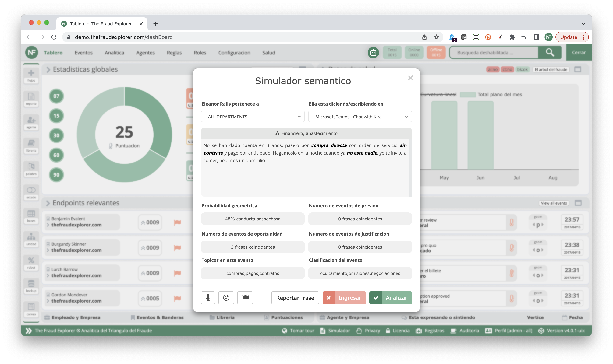Click the Reportar frase button
The image size is (613, 364).
[295, 298]
